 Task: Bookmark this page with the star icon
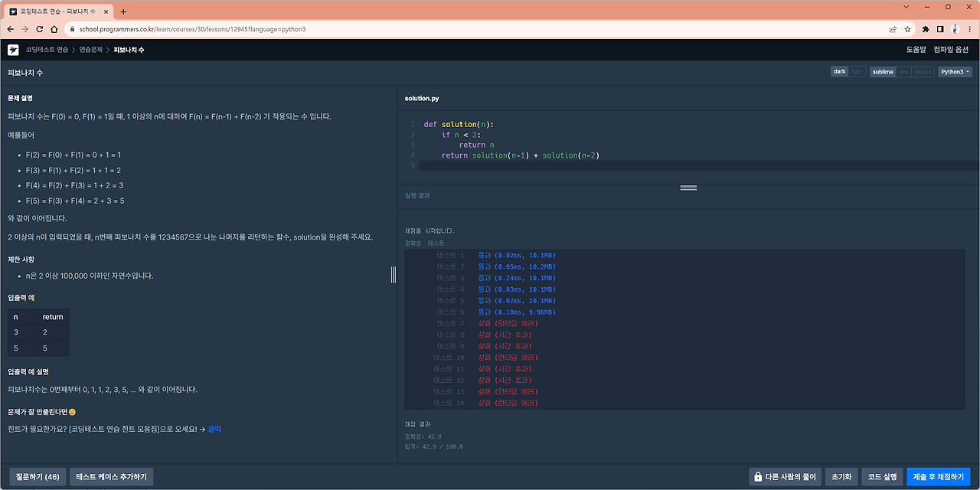tap(907, 29)
